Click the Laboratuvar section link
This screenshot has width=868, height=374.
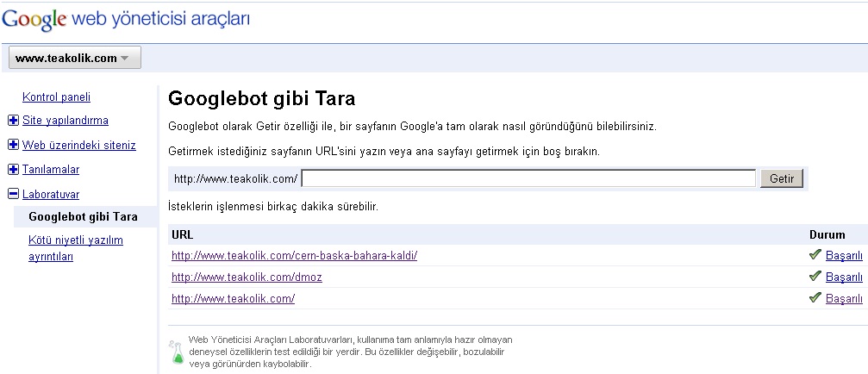click(x=51, y=194)
